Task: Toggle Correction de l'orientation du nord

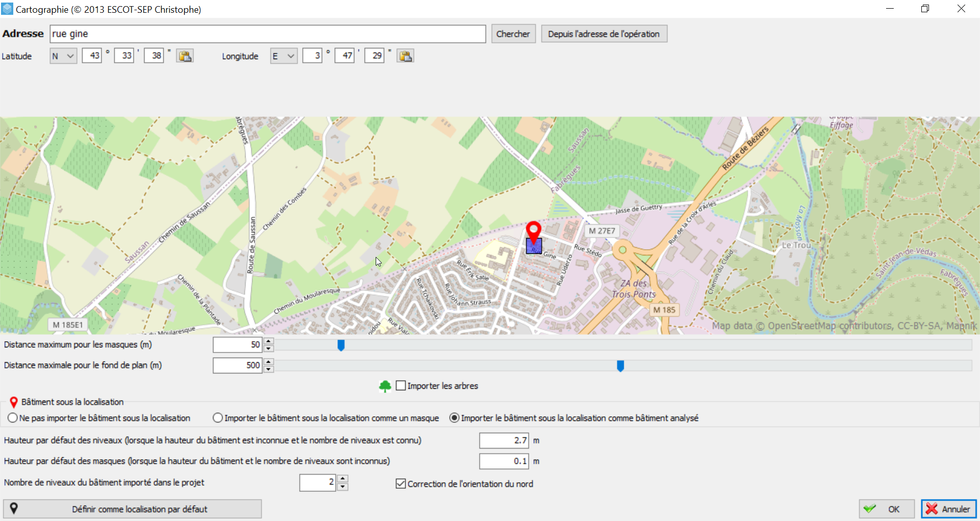Action: 401,484
